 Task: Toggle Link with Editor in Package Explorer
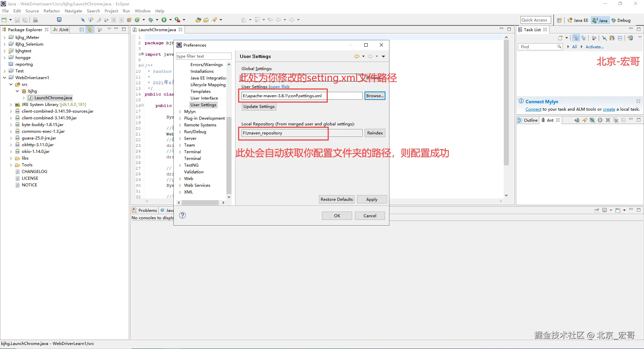(90, 30)
